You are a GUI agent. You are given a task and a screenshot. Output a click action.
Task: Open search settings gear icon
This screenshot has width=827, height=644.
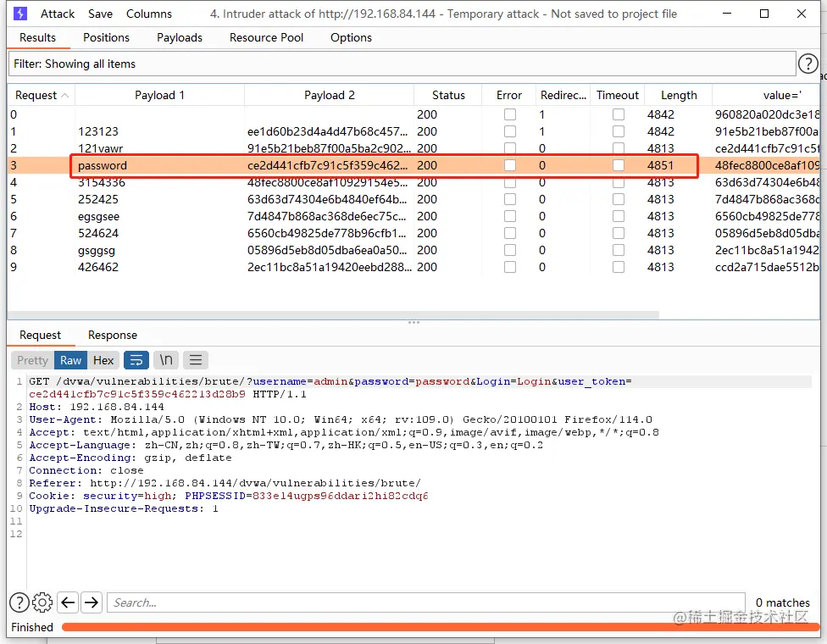[x=42, y=602]
